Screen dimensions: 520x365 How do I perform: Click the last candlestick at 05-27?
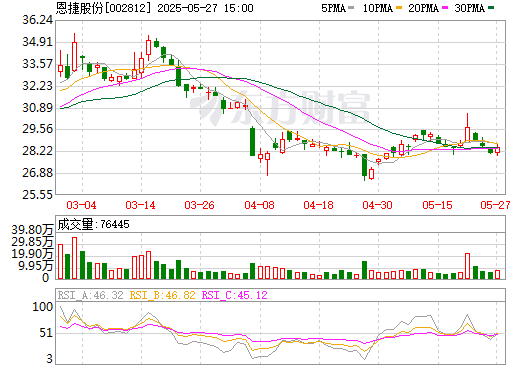coord(497,149)
